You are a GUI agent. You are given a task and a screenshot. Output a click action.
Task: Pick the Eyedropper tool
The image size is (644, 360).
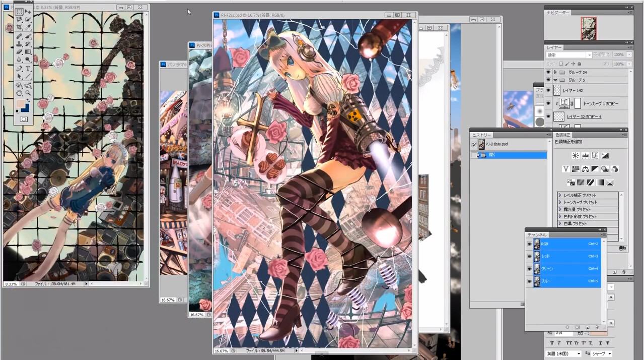pos(28,27)
